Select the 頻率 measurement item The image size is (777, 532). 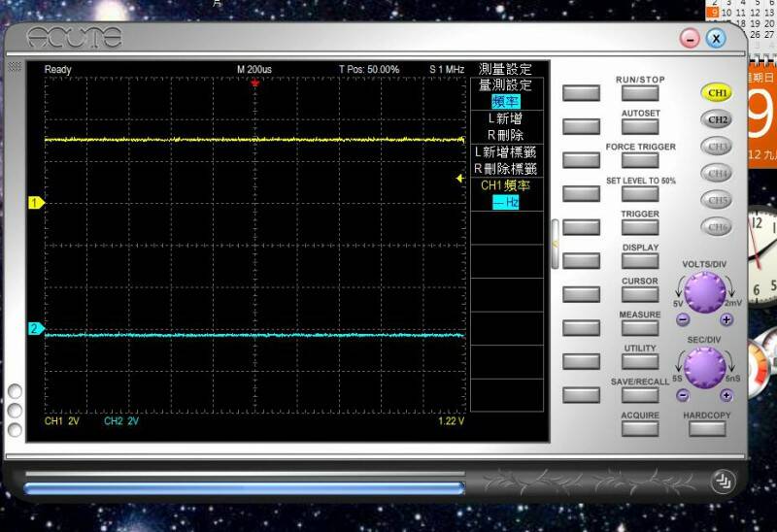click(505, 102)
